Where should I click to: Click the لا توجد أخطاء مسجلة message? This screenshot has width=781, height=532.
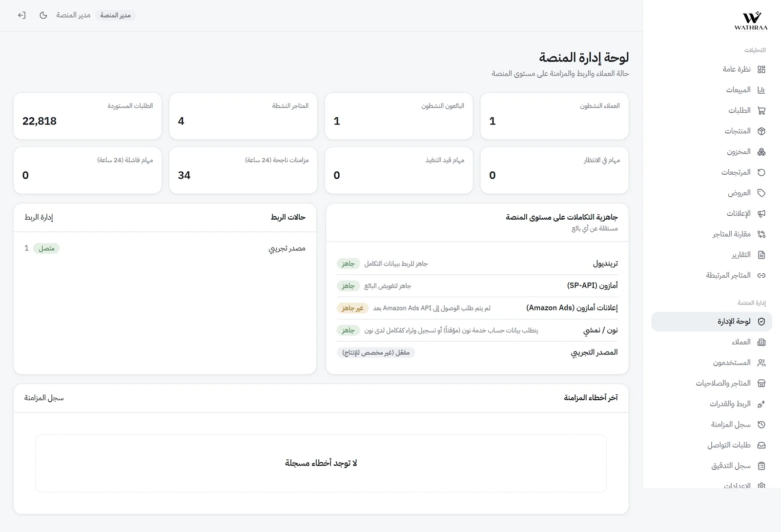[x=321, y=463]
